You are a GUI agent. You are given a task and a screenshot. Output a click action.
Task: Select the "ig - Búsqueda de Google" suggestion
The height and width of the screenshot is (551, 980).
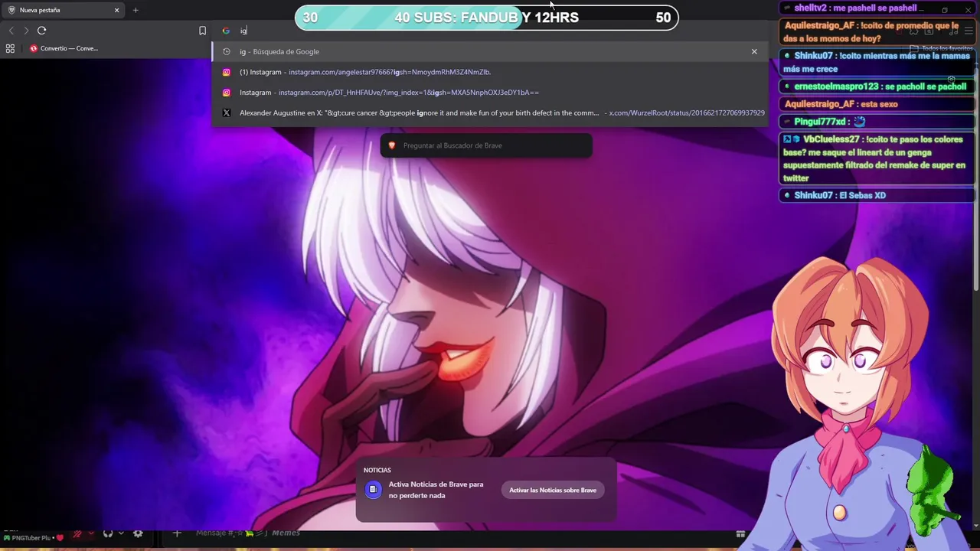pos(490,51)
